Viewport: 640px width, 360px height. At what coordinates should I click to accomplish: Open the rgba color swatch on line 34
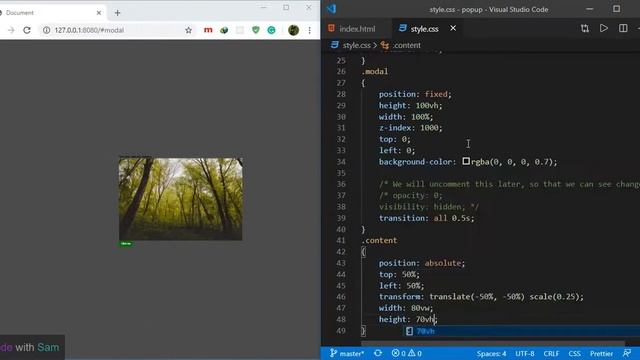click(x=466, y=162)
